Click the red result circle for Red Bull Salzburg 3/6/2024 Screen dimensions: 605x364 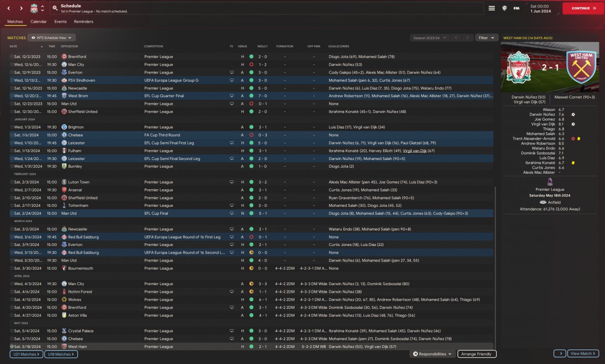click(251, 237)
